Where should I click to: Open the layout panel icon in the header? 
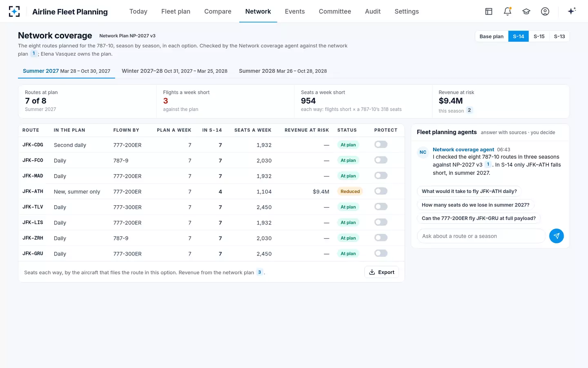pos(489,11)
